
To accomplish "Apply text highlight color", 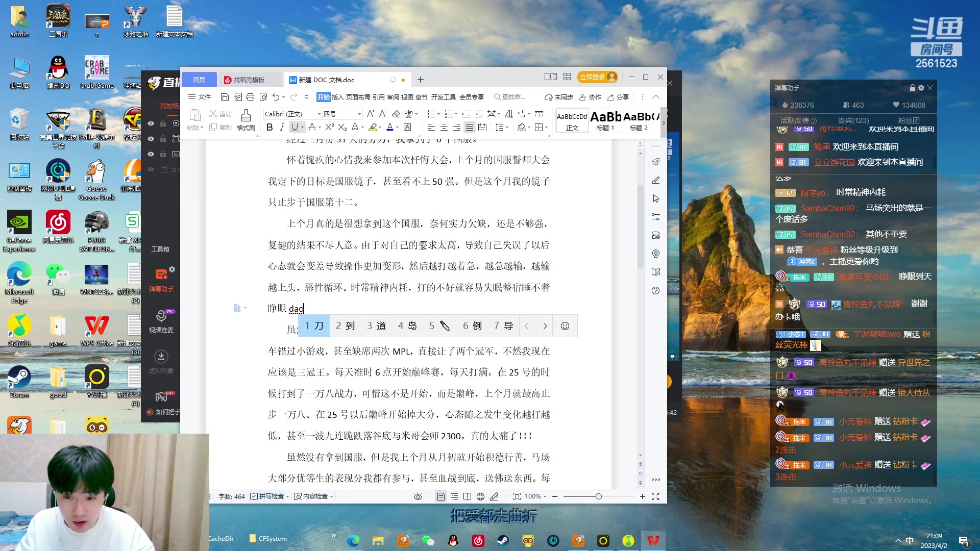I will [374, 128].
